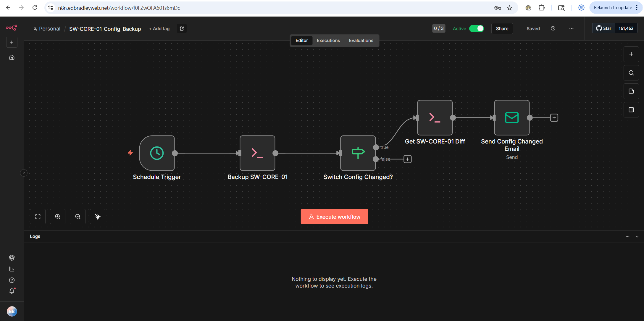
Task: Add a sticky note to canvas
Action: [x=631, y=91]
